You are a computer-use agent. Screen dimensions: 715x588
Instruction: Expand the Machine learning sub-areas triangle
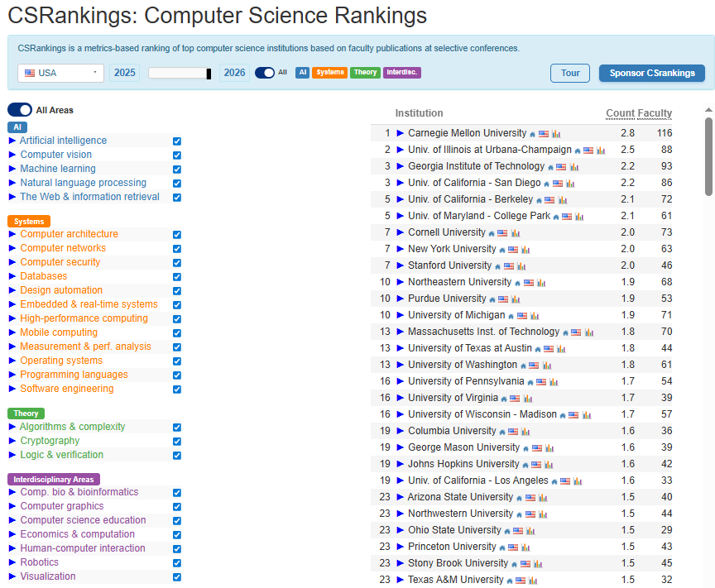(x=12, y=169)
